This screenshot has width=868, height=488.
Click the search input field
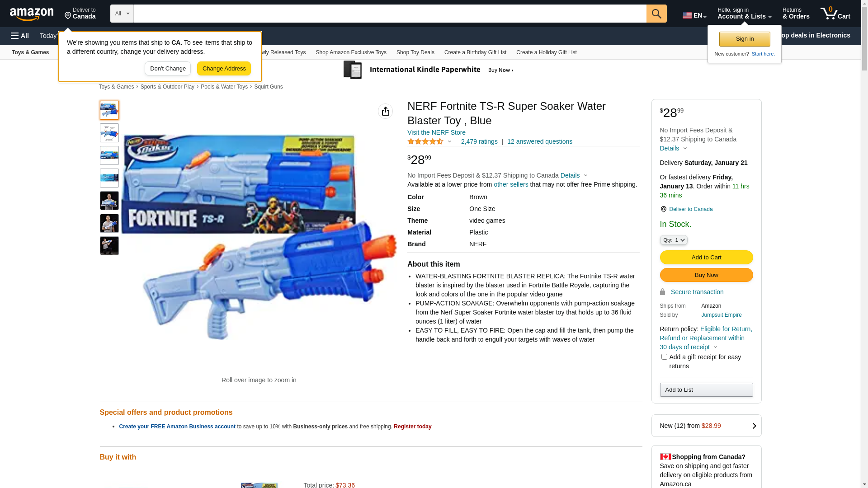coord(390,14)
